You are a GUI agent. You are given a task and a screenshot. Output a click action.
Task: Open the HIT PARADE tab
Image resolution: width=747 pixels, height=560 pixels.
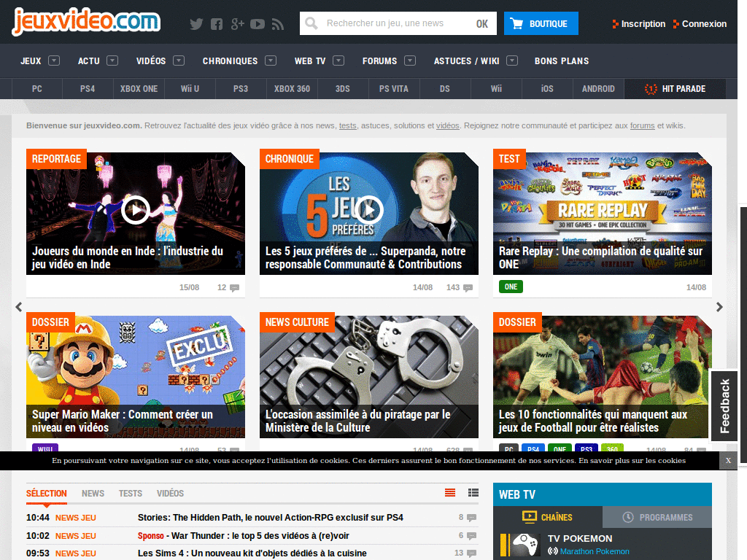click(x=675, y=88)
